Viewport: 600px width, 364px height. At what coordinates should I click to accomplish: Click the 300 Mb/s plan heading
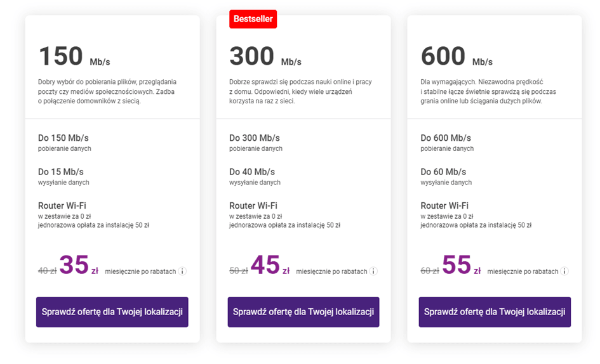pos(265,56)
